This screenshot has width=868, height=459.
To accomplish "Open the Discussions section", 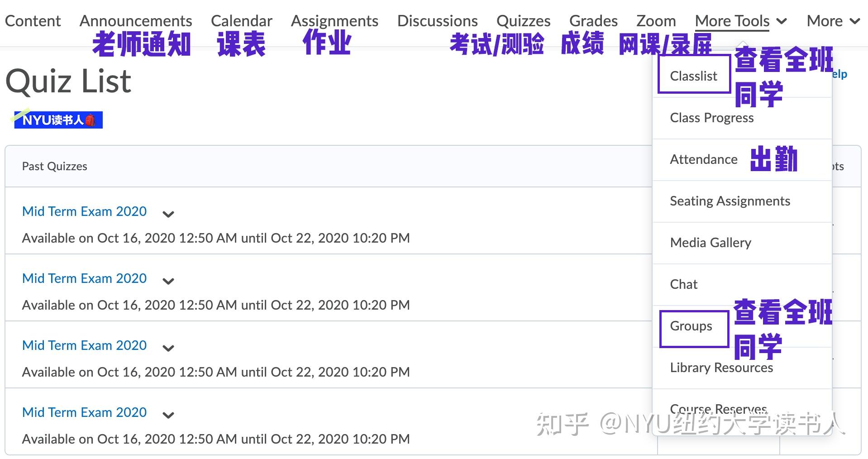I will [x=437, y=21].
